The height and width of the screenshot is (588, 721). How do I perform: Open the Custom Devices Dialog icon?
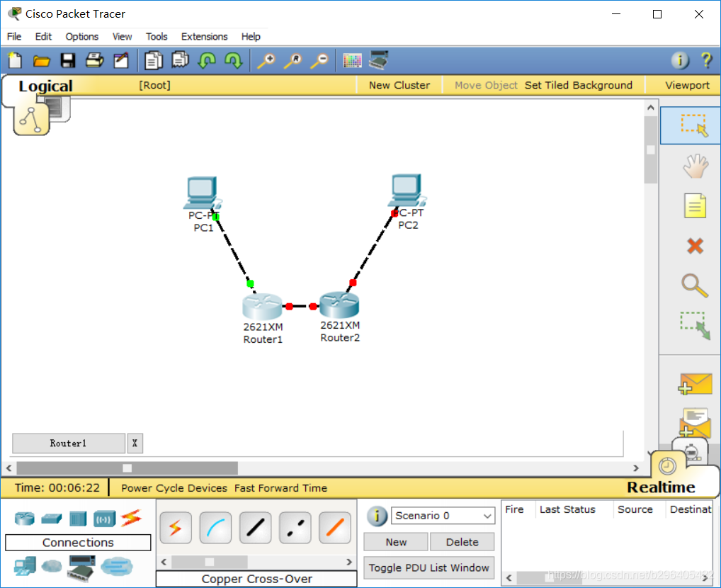tap(379, 60)
